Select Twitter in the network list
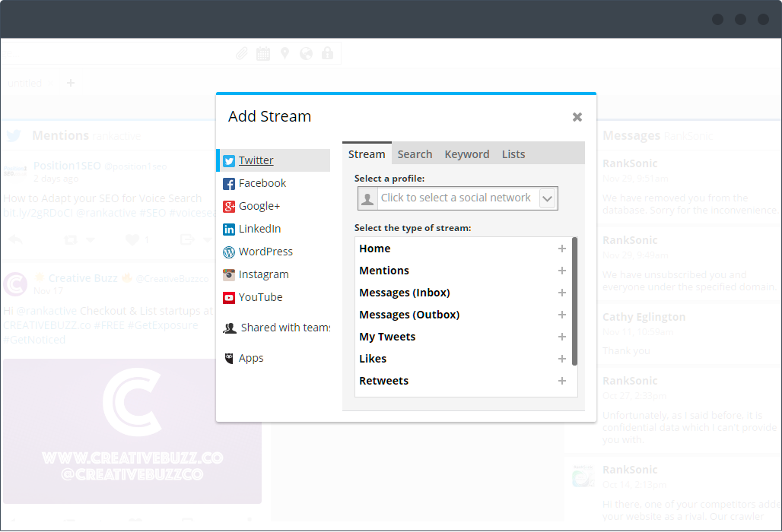The image size is (782, 532). pos(273,160)
